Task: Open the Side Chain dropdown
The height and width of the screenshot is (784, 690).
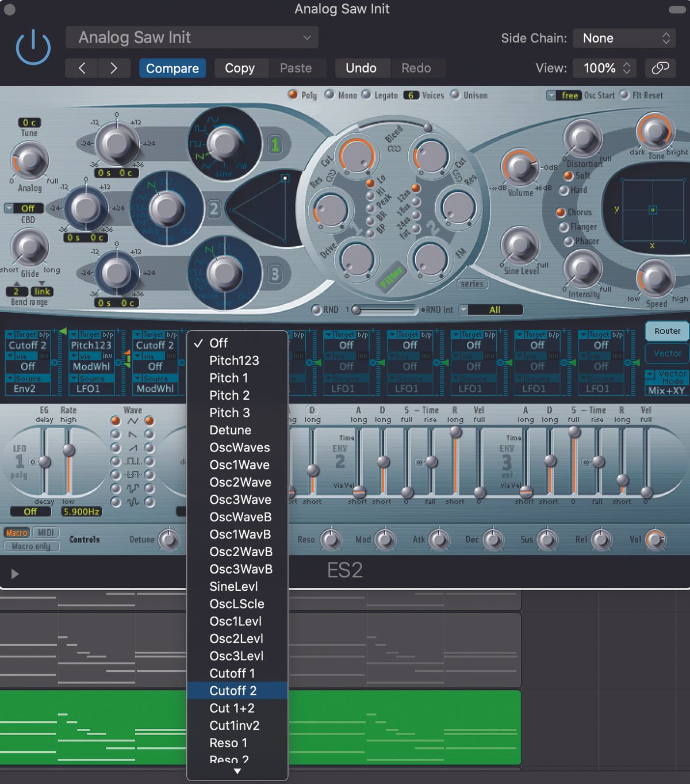Action: pos(624,38)
